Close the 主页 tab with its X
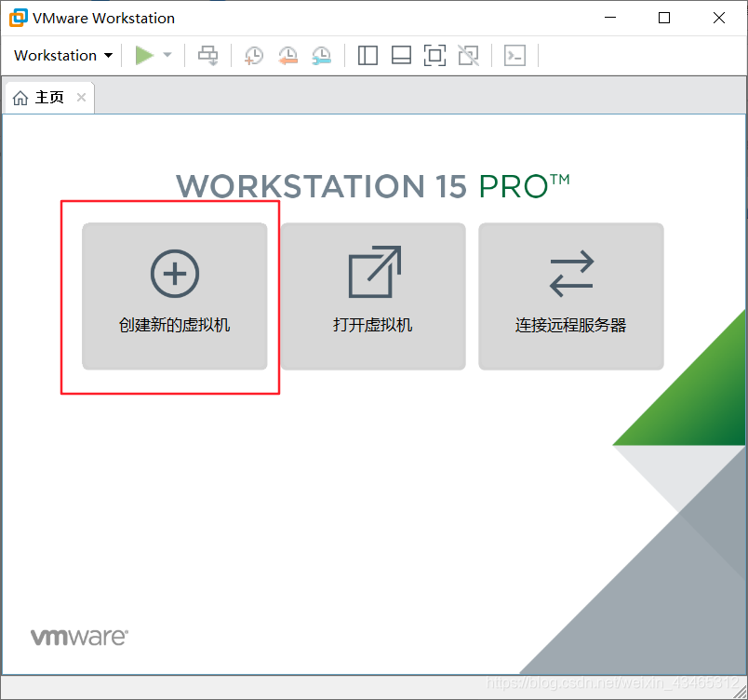This screenshot has width=748, height=700. [82, 98]
